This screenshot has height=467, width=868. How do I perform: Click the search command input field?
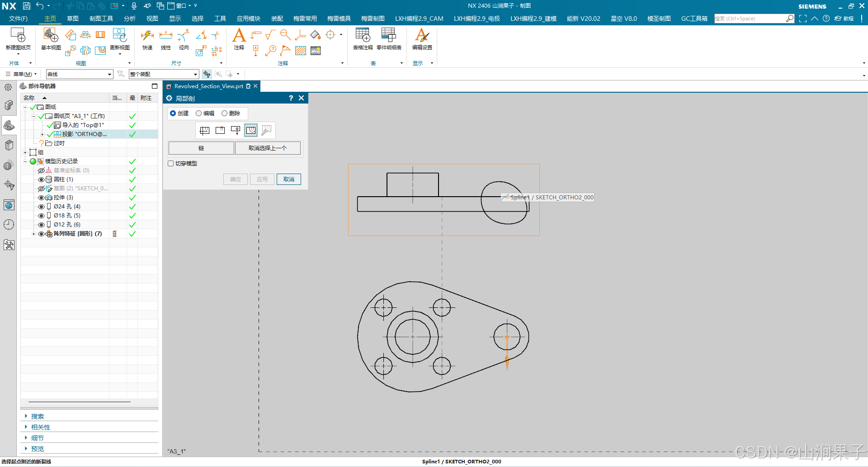[750, 19]
